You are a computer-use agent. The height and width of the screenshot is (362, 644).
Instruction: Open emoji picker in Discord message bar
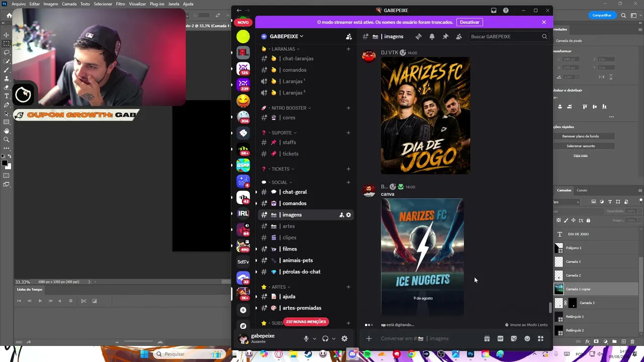[527, 338]
